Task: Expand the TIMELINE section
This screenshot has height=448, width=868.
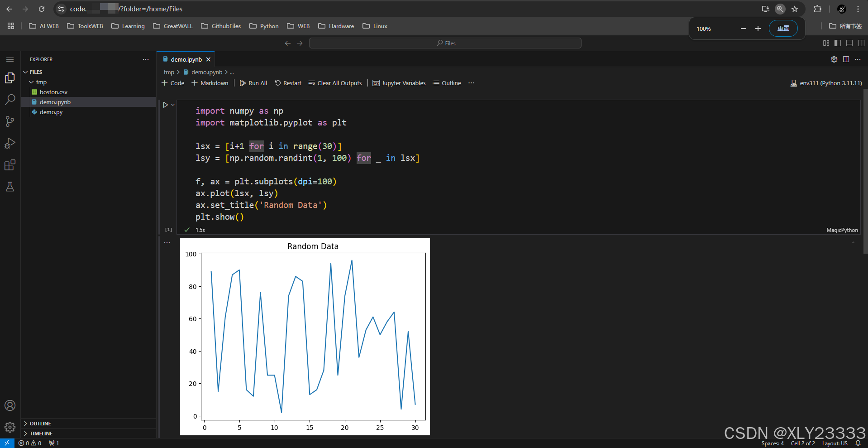Action: pyautogui.click(x=41, y=433)
